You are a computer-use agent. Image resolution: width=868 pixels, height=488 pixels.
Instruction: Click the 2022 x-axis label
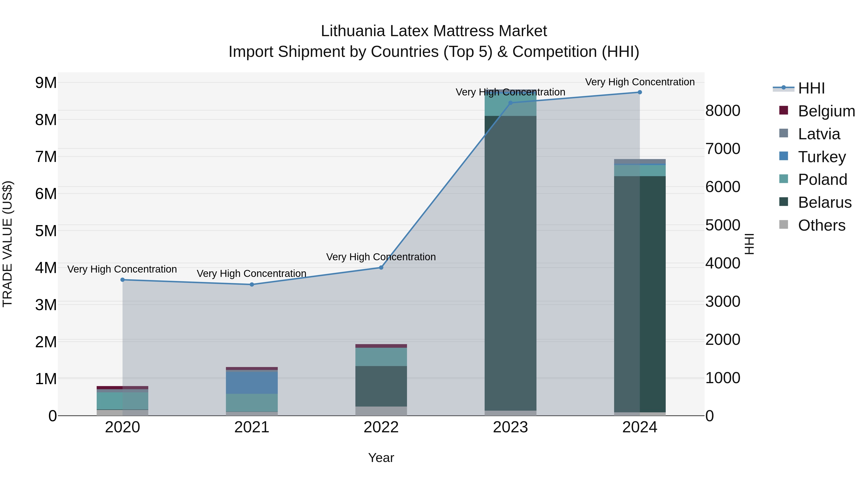click(x=381, y=427)
